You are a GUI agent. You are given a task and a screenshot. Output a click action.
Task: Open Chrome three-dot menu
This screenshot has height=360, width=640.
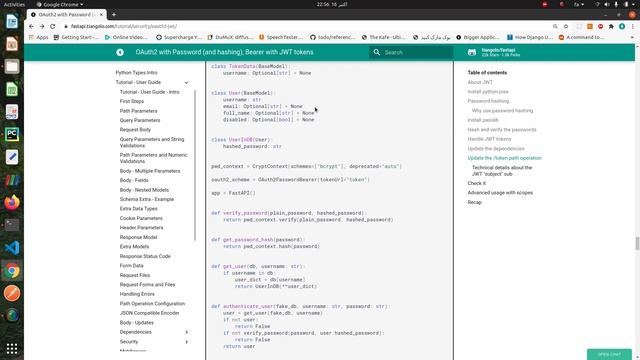pyautogui.click(x=633, y=26)
